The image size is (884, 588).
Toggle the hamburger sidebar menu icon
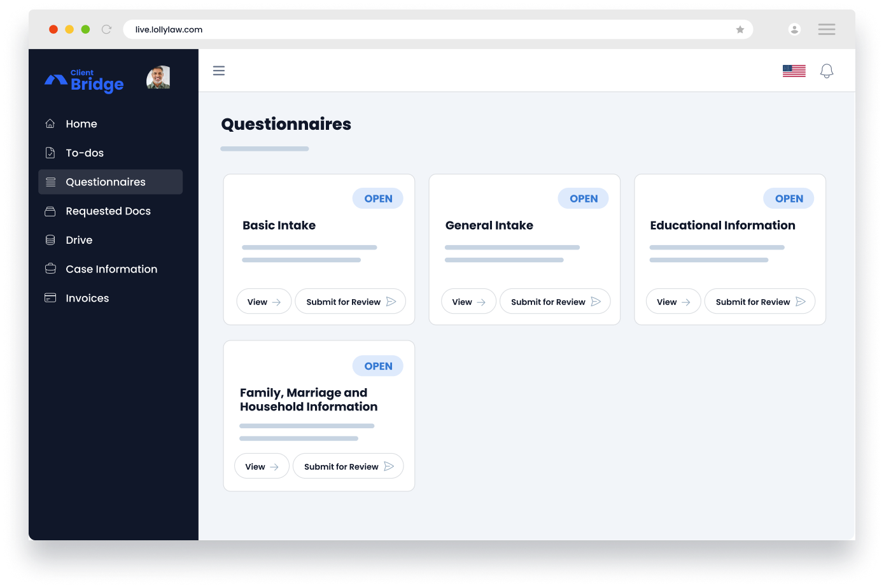pos(219,71)
